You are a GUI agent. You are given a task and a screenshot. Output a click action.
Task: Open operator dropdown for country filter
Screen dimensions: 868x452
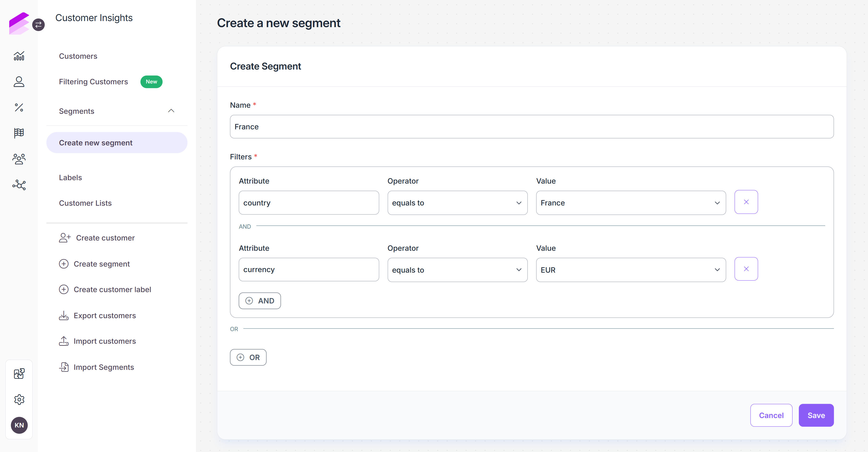coord(457,203)
